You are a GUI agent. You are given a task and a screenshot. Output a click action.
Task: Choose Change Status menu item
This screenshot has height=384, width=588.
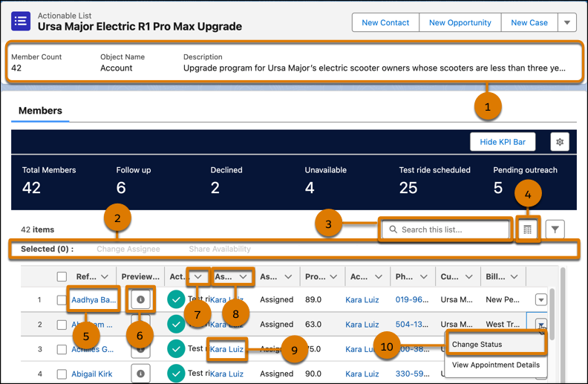(495, 344)
